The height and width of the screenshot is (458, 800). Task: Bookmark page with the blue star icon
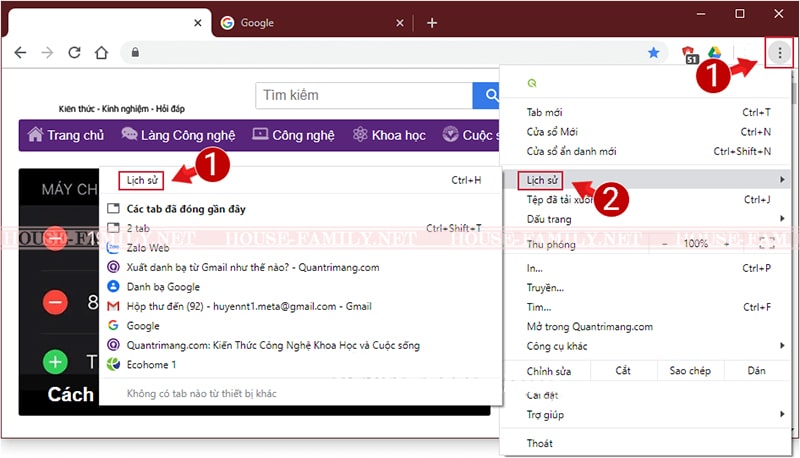coord(653,52)
